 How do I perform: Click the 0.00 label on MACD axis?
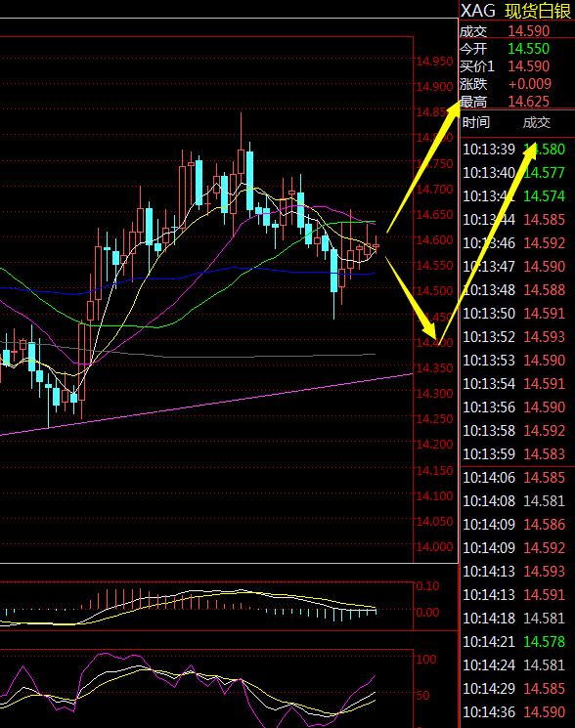tap(427, 613)
